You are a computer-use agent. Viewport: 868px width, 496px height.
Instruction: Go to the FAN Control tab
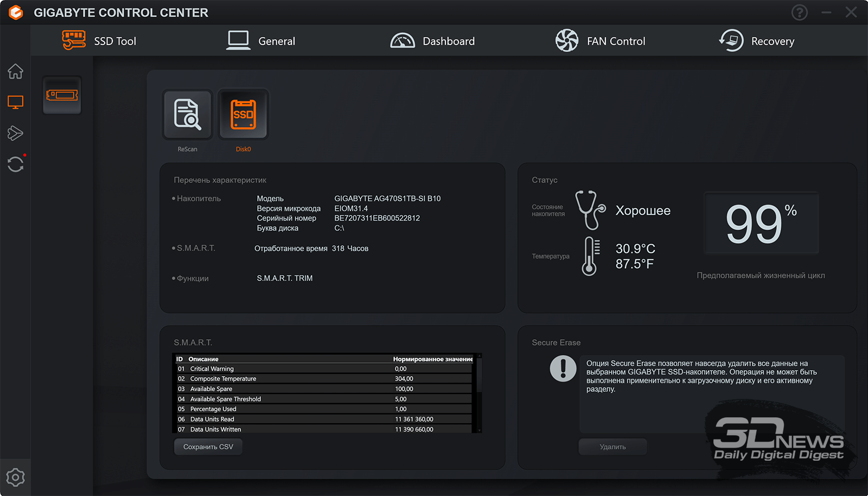(600, 41)
